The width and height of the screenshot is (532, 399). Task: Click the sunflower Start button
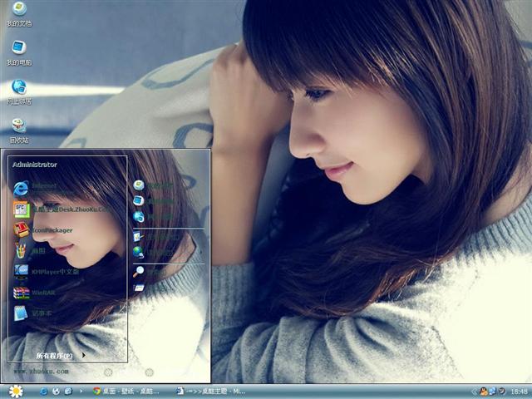pos(16,392)
